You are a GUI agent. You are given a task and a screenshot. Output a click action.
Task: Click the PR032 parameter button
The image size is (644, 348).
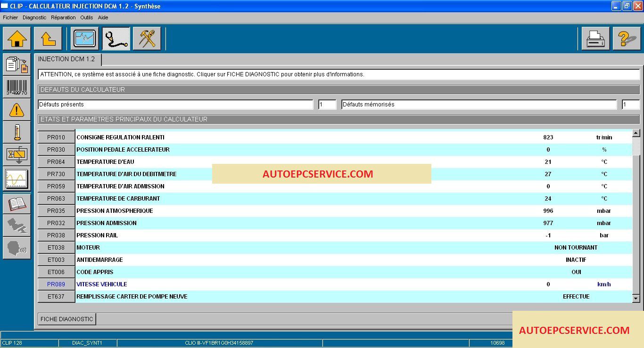pyautogui.click(x=56, y=223)
